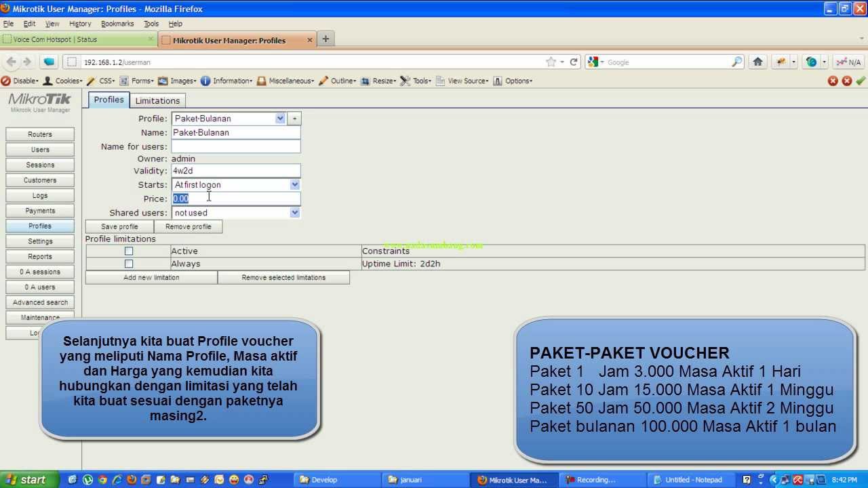The height and width of the screenshot is (488, 868).
Task: Open the View Source menu in Web Developer toolbar
Action: [x=462, y=81]
